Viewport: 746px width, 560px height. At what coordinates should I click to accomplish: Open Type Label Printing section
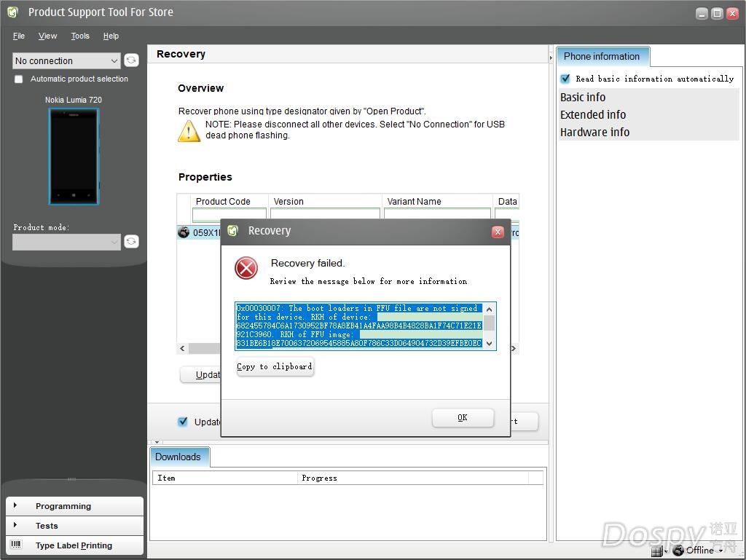(x=75, y=545)
